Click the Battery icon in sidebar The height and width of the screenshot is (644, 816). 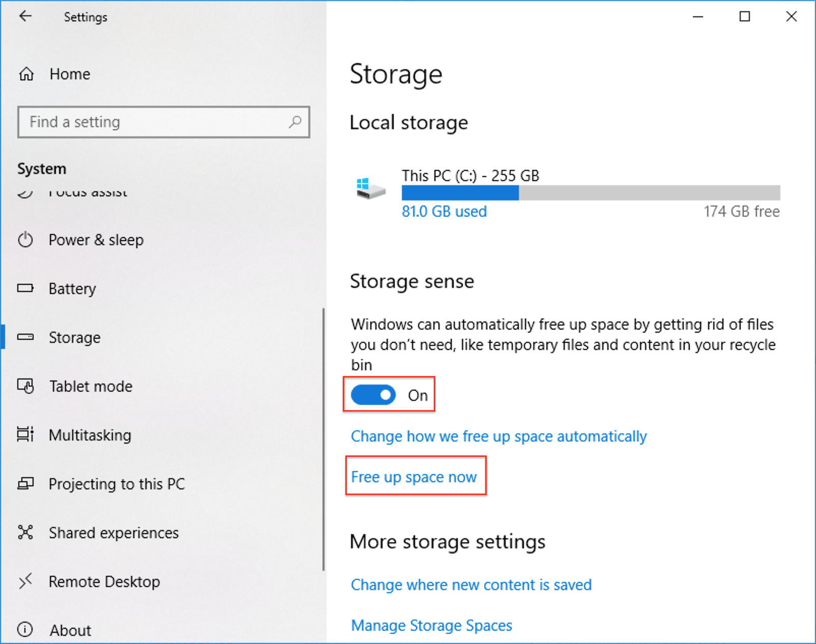click(25, 288)
